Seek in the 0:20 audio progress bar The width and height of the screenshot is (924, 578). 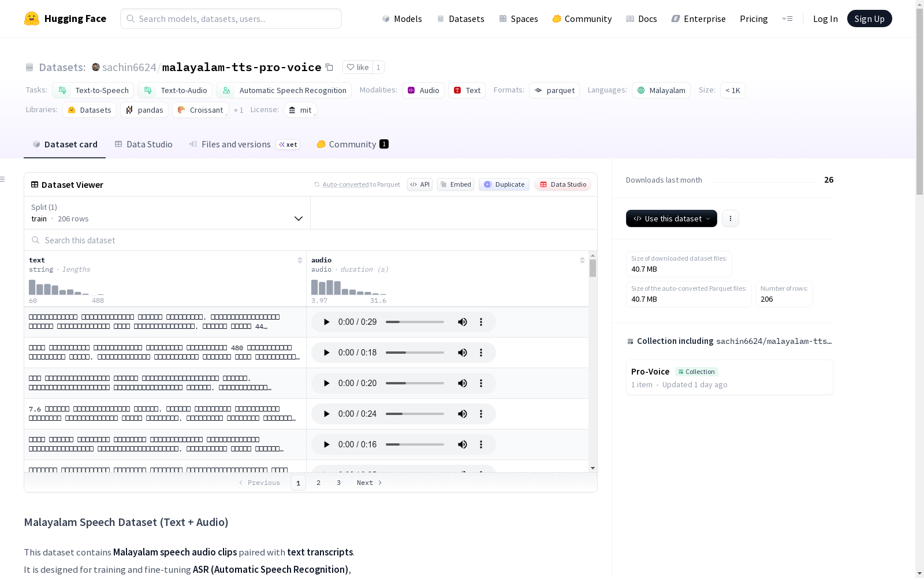pos(415,383)
